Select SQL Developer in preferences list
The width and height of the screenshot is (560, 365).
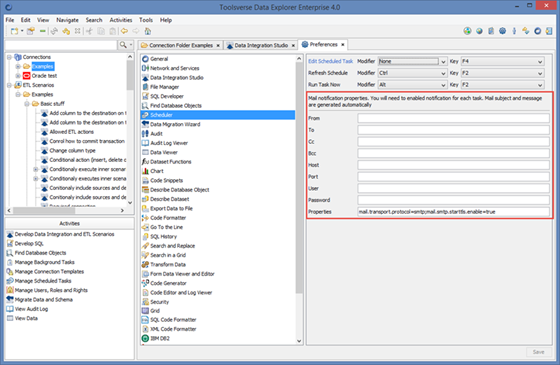tap(167, 96)
